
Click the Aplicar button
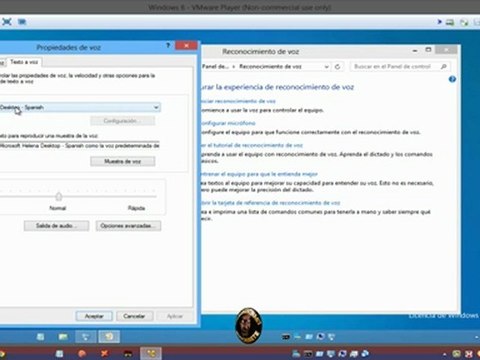coord(175,316)
